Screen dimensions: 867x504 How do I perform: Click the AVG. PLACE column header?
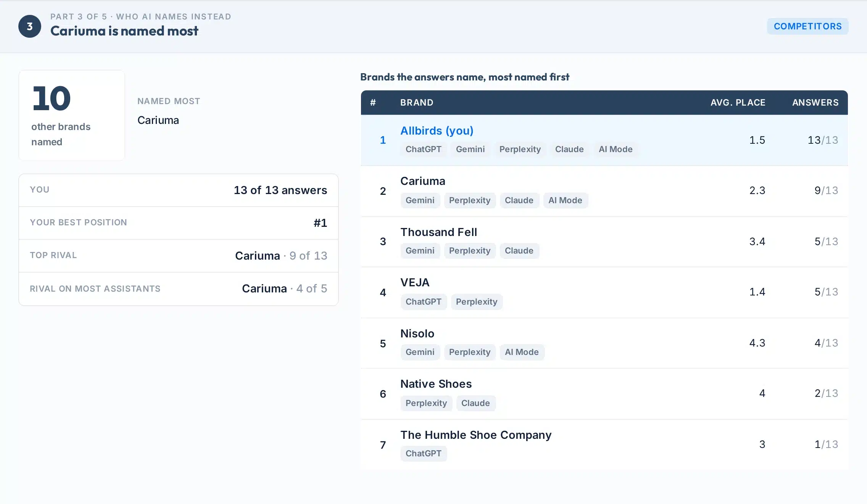coord(738,103)
